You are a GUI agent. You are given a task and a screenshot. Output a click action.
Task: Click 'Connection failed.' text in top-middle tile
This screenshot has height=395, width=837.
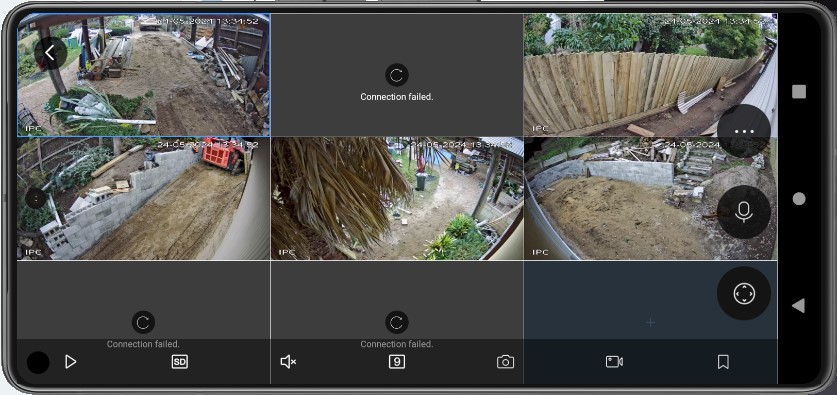pyautogui.click(x=397, y=97)
